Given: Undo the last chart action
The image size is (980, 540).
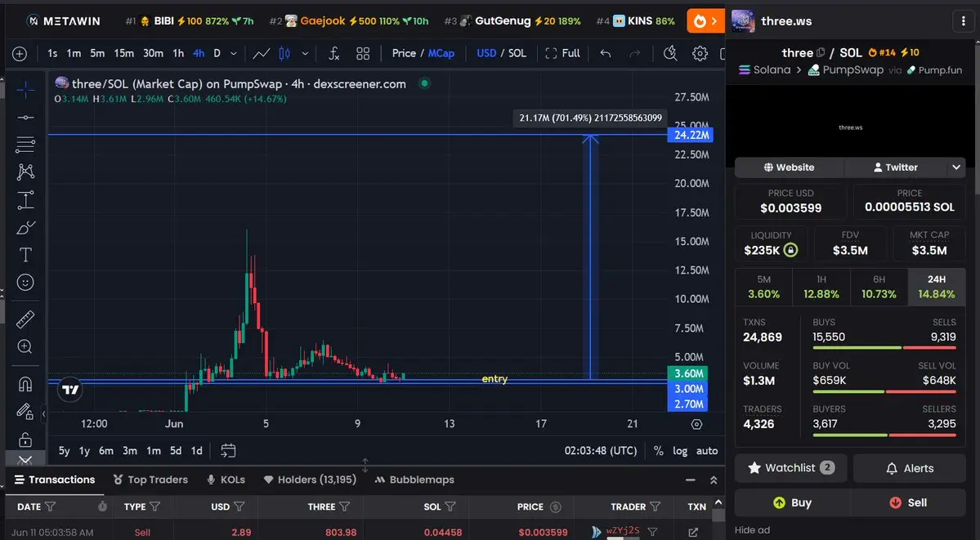Looking at the screenshot, I should point(605,53).
